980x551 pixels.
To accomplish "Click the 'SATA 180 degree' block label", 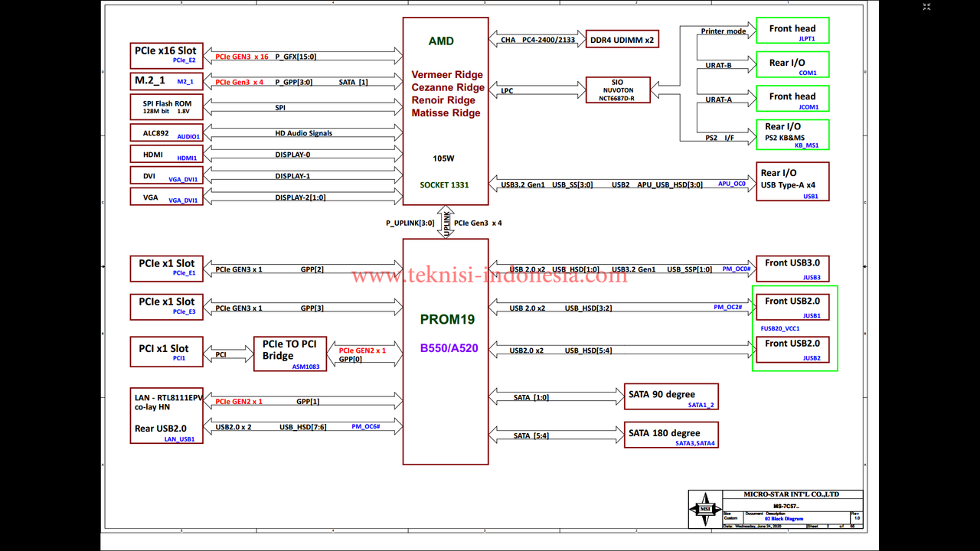I will [x=664, y=432].
